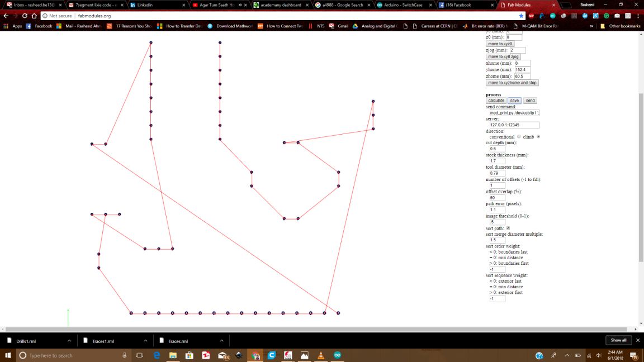Image resolution: width=644 pixels, height=362 pixels.
Task: Focus the tool diameter input field
Action: click(497, 173)
